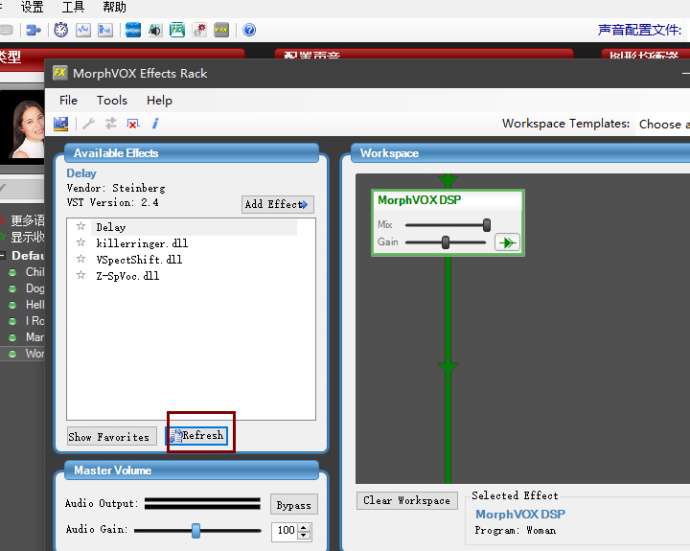Click the blue stacked panel icon in main toolbar
Image resolution: width=690 pixels, height=551 pixels.
tap(133, 30)
